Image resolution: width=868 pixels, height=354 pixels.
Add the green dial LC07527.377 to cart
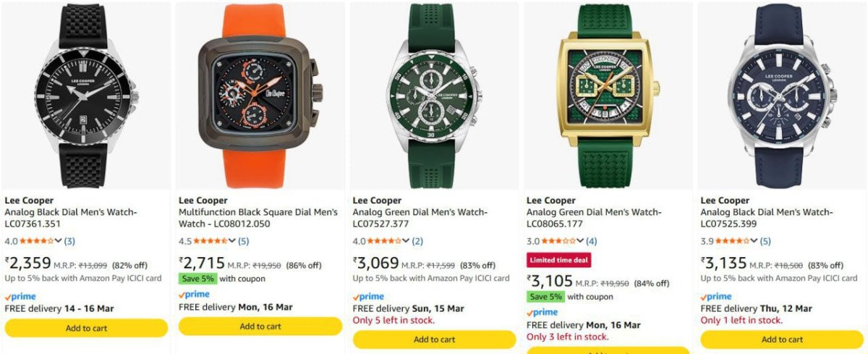pos(434,340)
